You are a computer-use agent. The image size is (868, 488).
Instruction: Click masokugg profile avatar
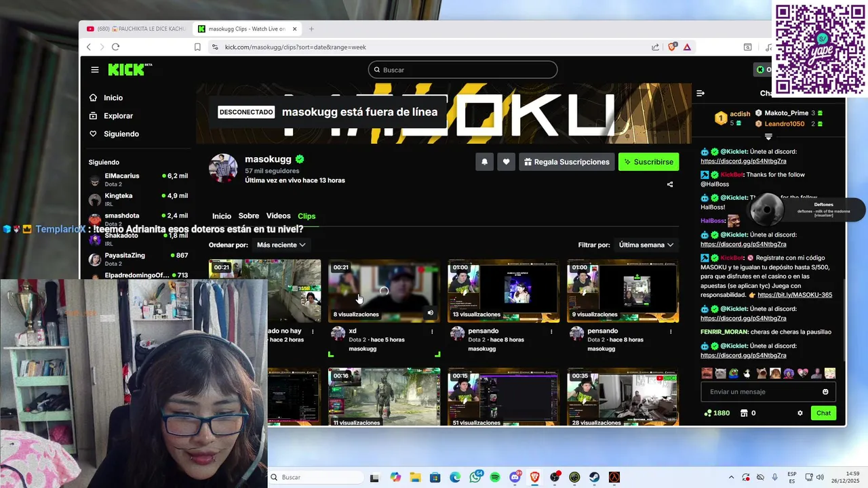[x=223, y=168]
